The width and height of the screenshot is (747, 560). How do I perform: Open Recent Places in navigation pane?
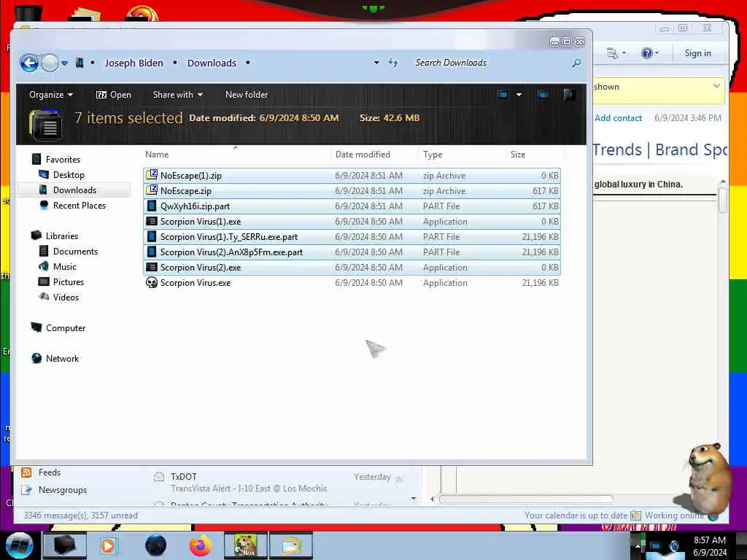(79, 205)
